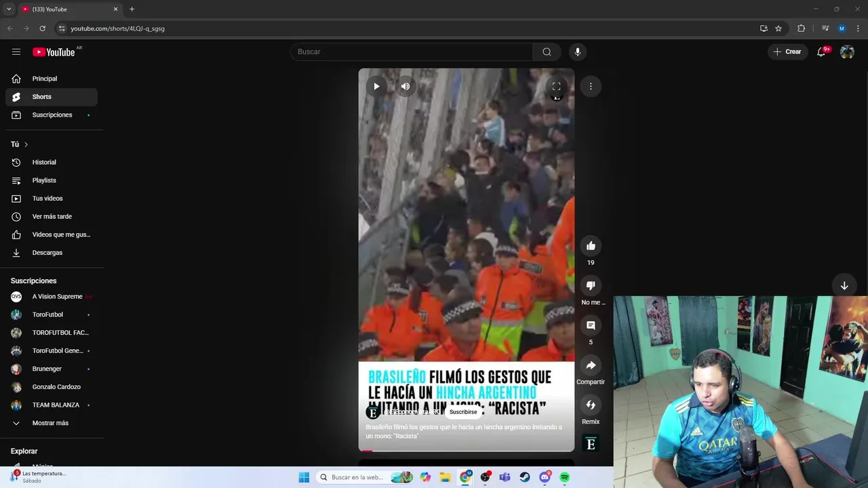Open the Short's channel avatar E
This screenshot has width=868, height=488.
pos(372,412)
